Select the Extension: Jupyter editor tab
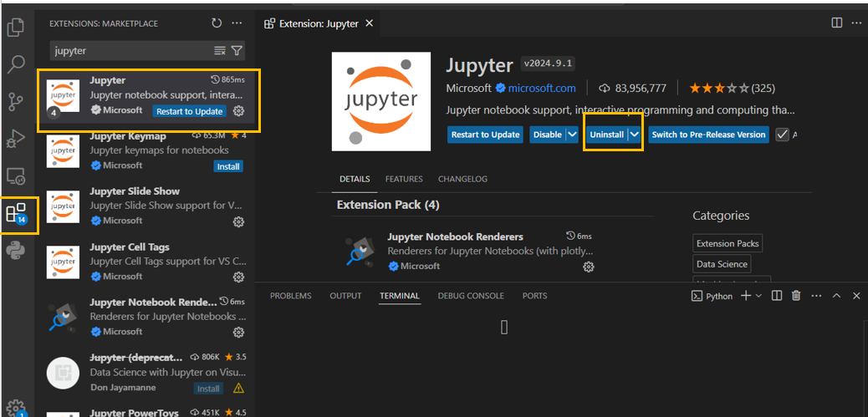 (319, 23)
